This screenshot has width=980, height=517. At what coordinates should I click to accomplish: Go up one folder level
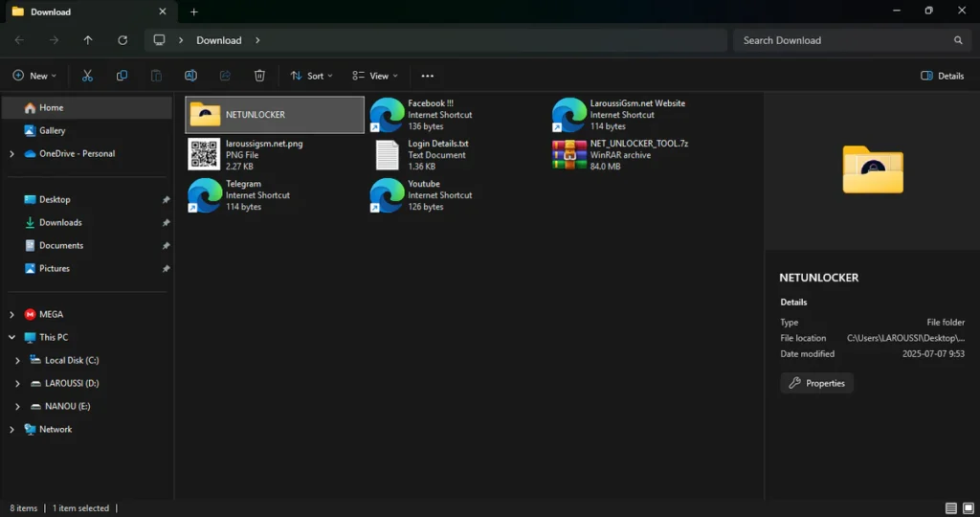click(88, 40)
